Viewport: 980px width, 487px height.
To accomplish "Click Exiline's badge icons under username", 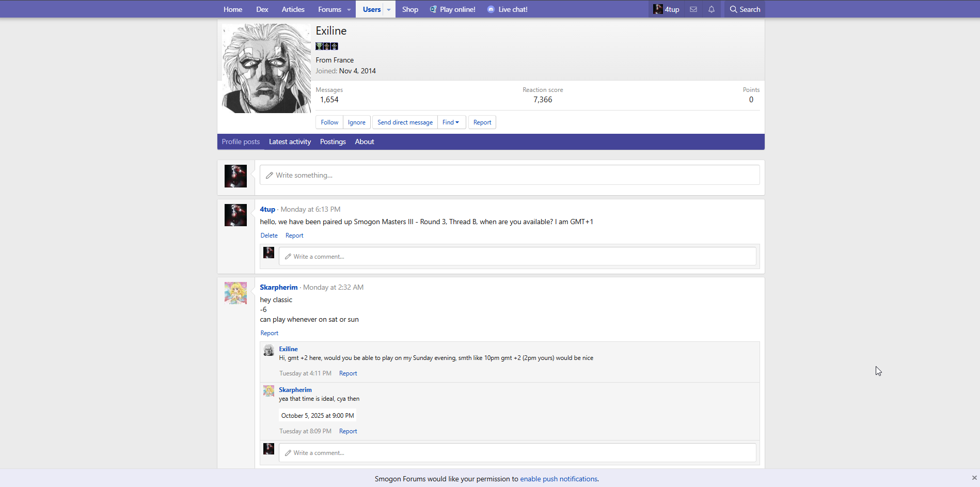I will click(327, 46).
